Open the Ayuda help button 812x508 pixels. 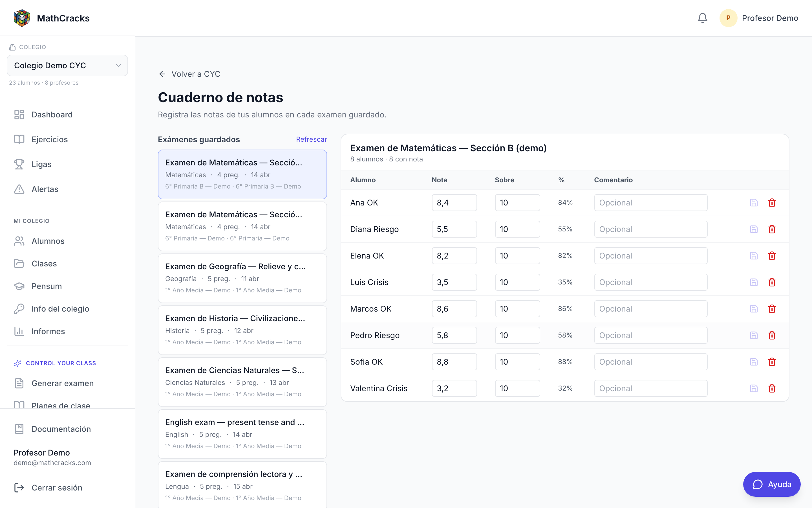[x=771, y=484]
